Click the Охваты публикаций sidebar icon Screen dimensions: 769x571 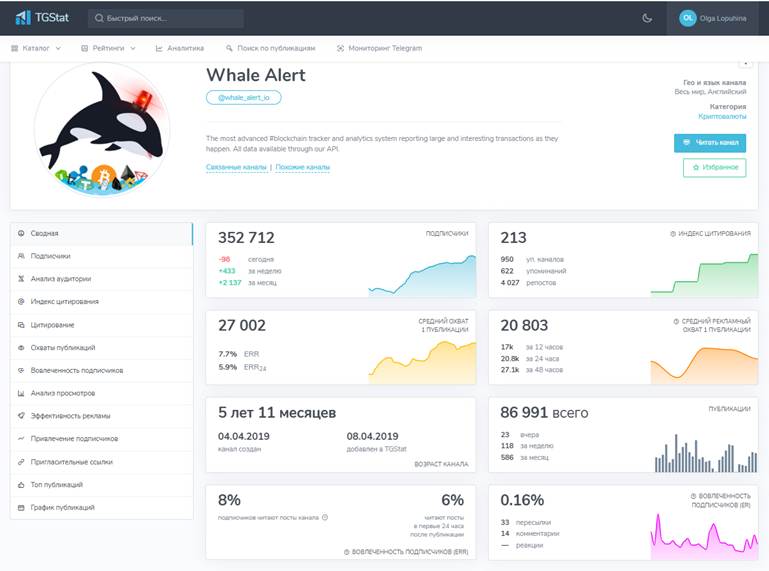[x=21, y=347]
